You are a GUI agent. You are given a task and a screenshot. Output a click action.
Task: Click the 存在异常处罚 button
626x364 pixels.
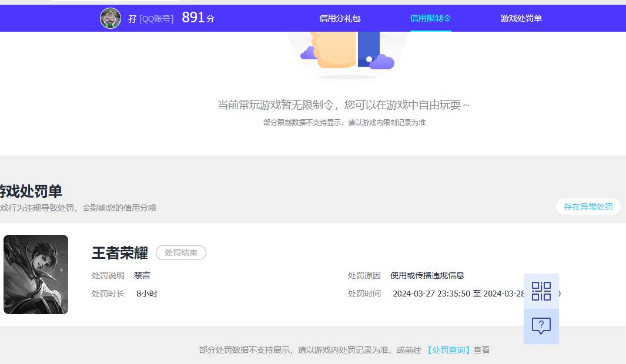coord(588,207)
